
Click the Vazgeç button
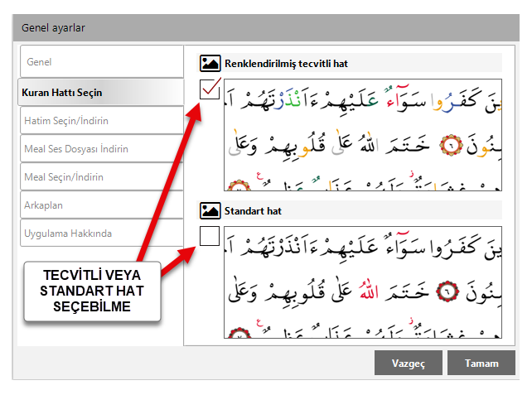click(409, 363)
